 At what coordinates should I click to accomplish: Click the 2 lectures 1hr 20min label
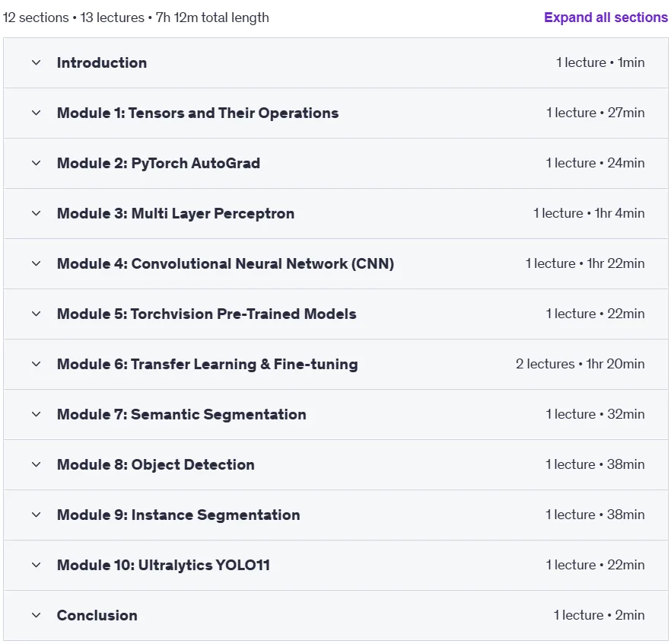(580, 364)
